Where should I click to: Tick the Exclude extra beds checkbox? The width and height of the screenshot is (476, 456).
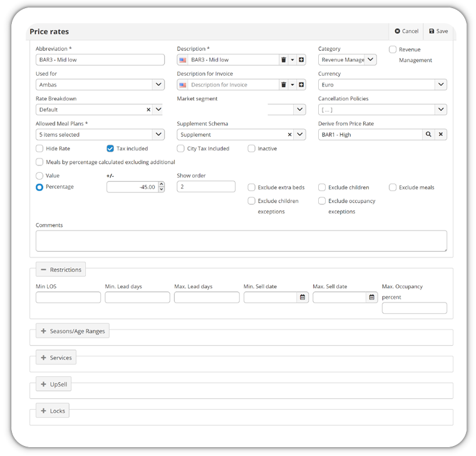pos(251,187)
